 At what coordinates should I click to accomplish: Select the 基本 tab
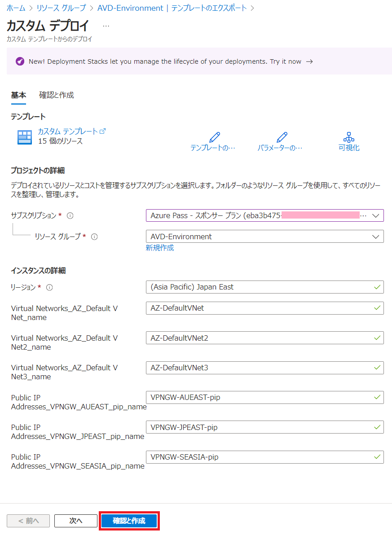click(x=18, y=95)
